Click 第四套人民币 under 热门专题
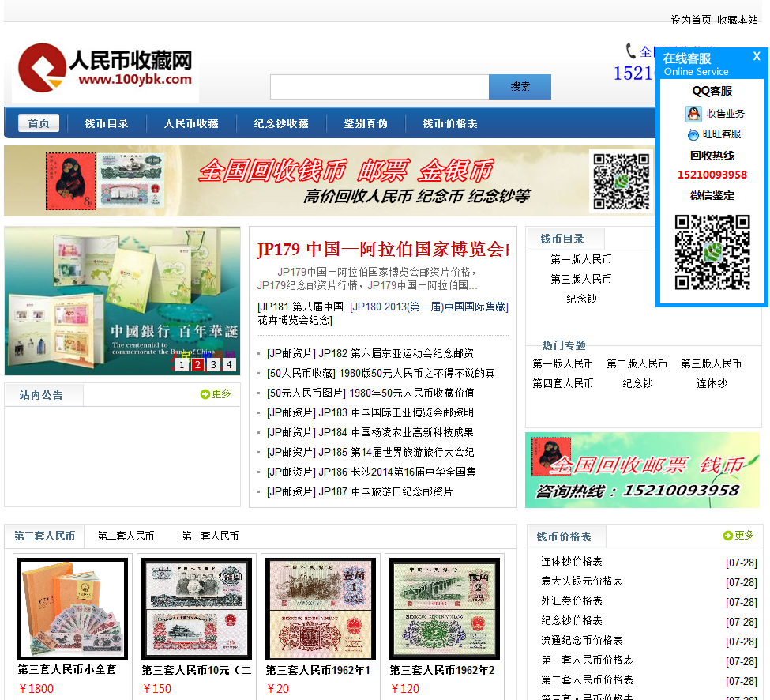770x700 pixels. tap(563, 383)
